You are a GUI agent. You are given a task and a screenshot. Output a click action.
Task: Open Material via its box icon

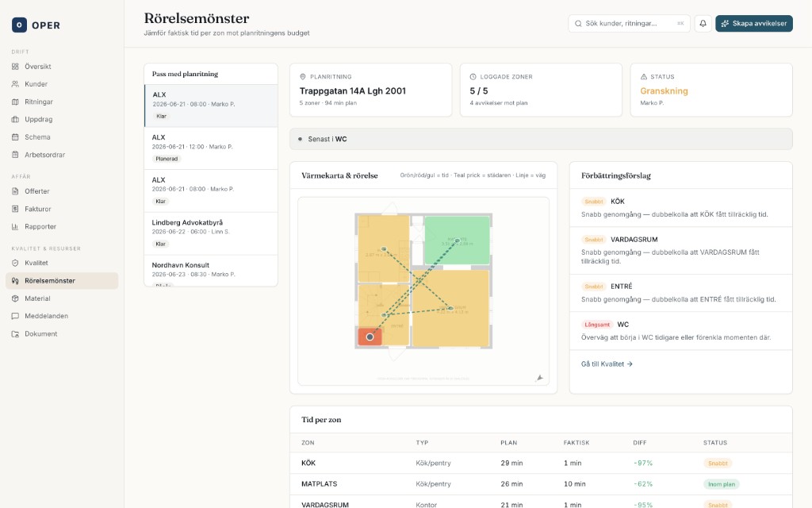[x=15, y=298]
